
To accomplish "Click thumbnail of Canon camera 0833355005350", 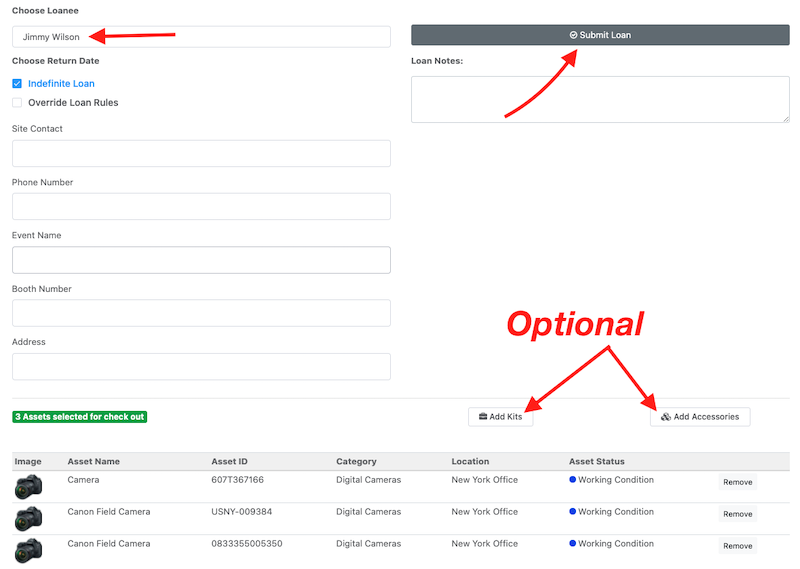I will (29, 550).
